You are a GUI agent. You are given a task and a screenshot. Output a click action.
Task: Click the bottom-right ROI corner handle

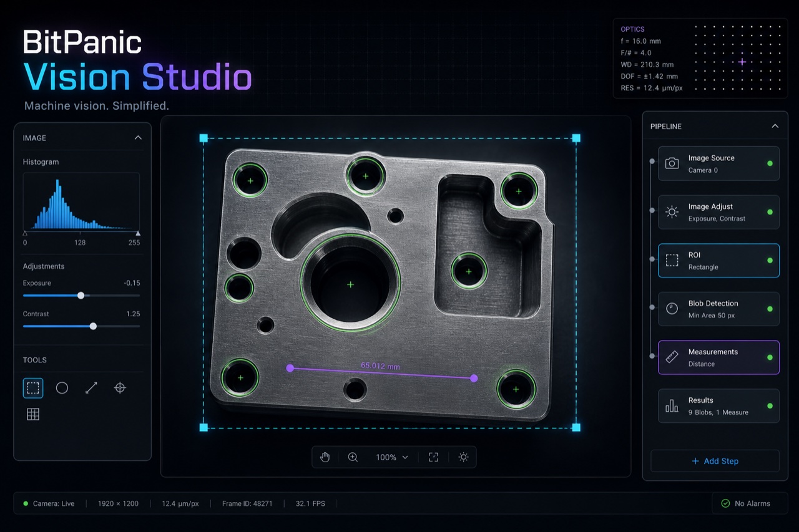click(x=576, y=427)
